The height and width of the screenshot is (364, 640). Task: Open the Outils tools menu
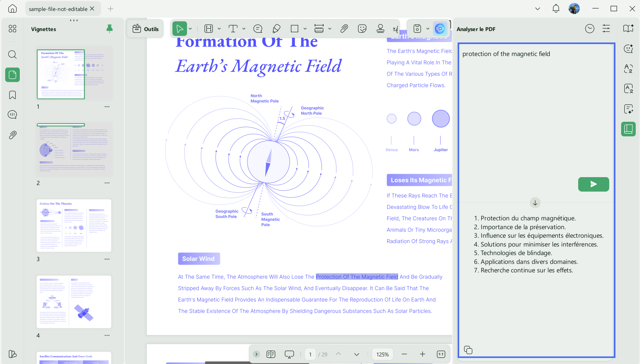(146, 29)
